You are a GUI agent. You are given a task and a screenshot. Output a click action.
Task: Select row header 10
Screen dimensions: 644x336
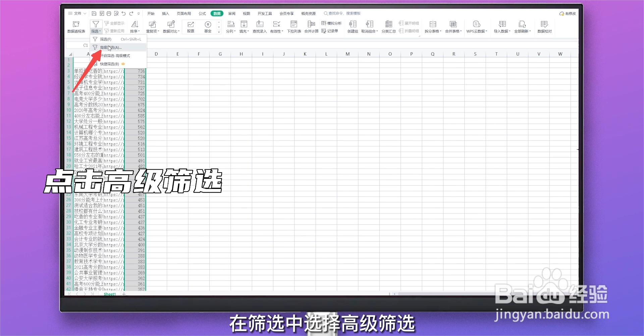tap(69, 110)
